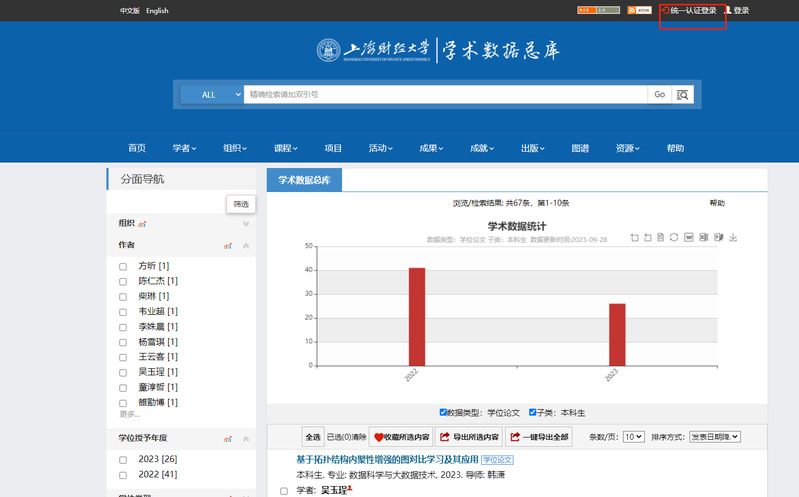
Task: Open the ALL search scope dropdown
Action: [x=212, y=95]
